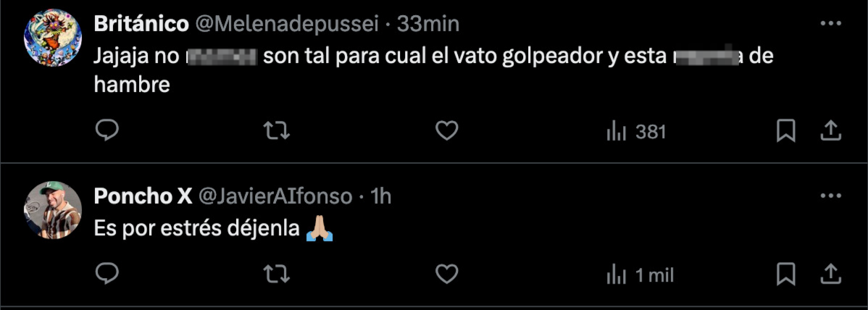Open more options for Poncho X's tweet

(x=830, y=196)
